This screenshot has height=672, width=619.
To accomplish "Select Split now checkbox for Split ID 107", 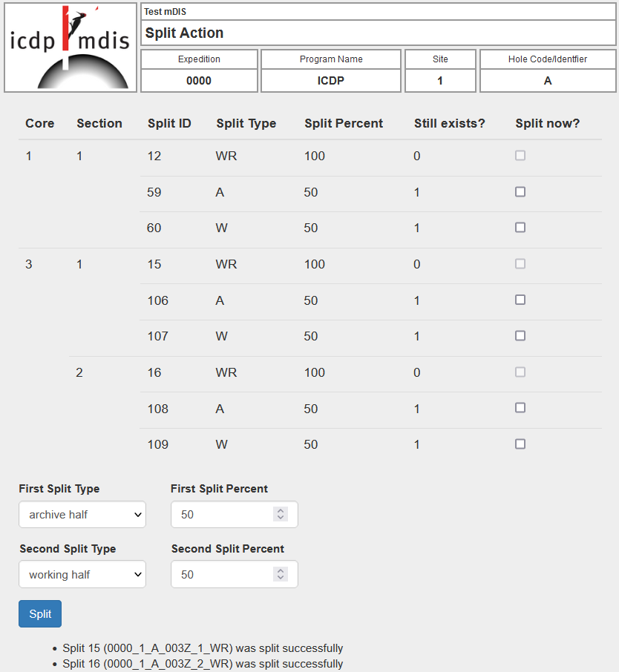I will [520, 336].
